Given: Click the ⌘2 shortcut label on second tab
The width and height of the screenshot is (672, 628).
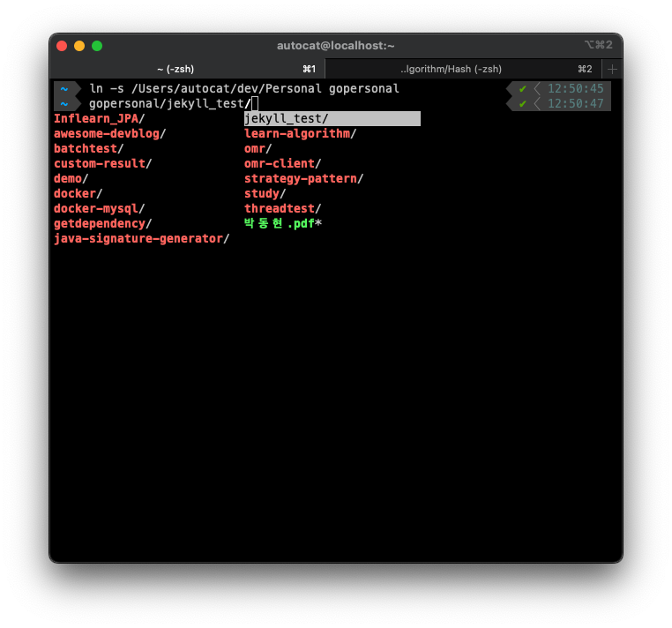Looking at the screenshot, I should (585, 69).
